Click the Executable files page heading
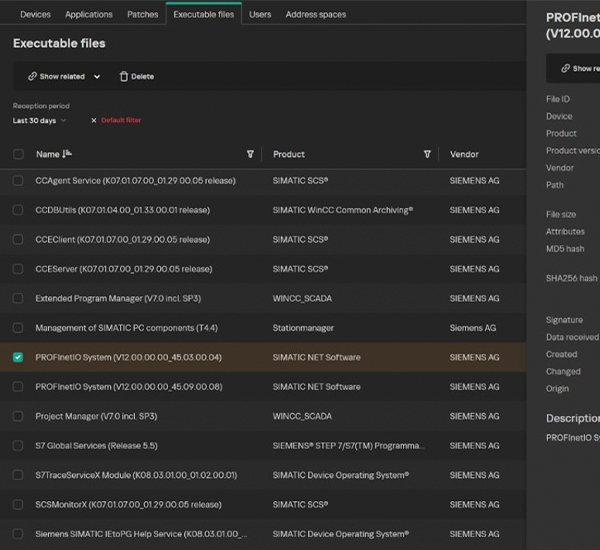 coord(59,43)
